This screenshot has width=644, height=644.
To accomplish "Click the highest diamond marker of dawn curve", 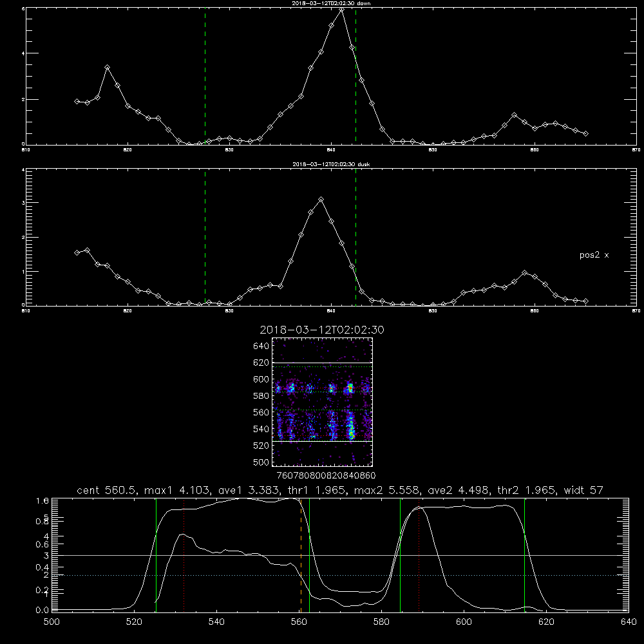I will click(341, 8).
